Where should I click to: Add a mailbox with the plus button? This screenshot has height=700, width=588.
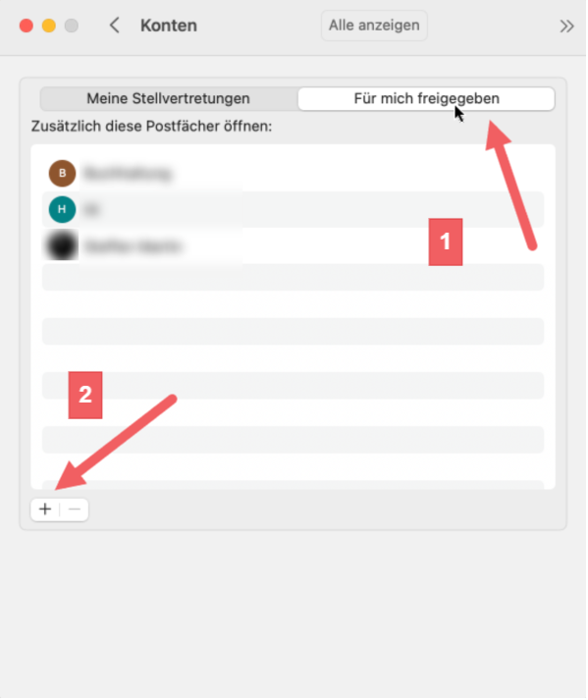click(45, 510)
